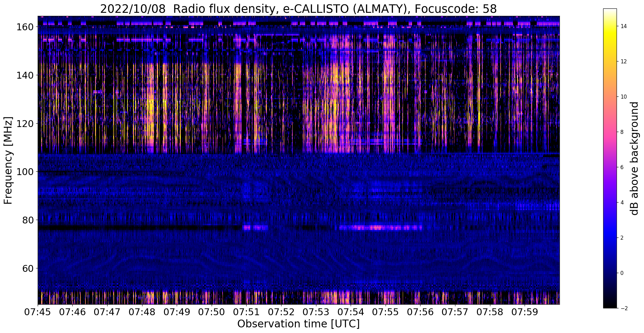Click the 07:47 time tick label
Viewport: 644px width, 333px height.
pos(107,312)
